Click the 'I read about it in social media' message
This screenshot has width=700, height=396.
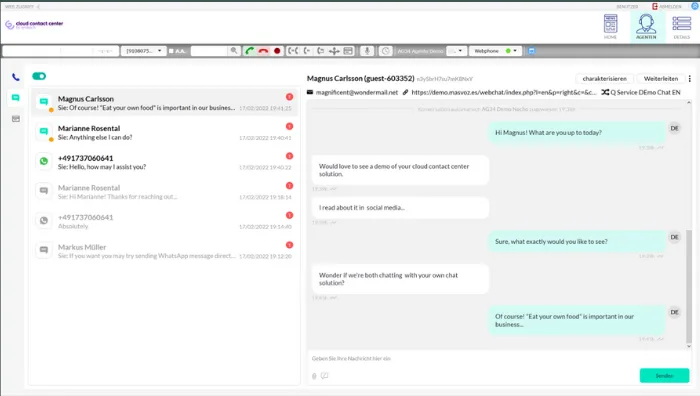point(400,208)
